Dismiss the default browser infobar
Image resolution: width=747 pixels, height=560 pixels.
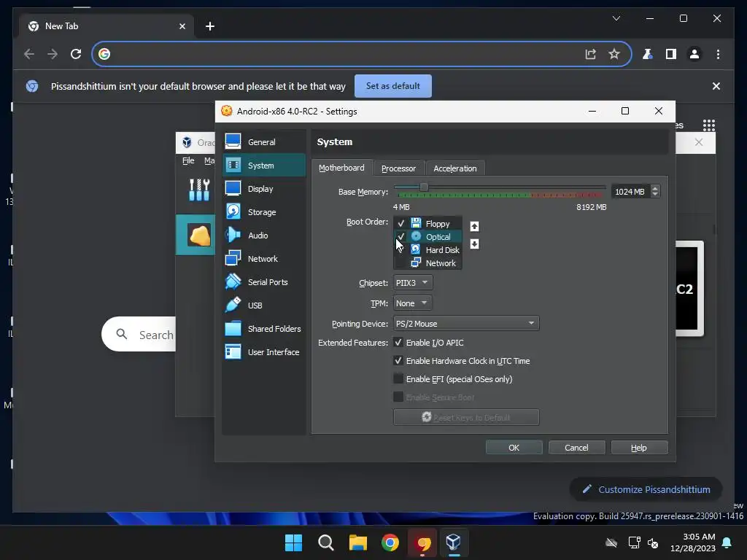pyautogui.click(x=716, y=86)
